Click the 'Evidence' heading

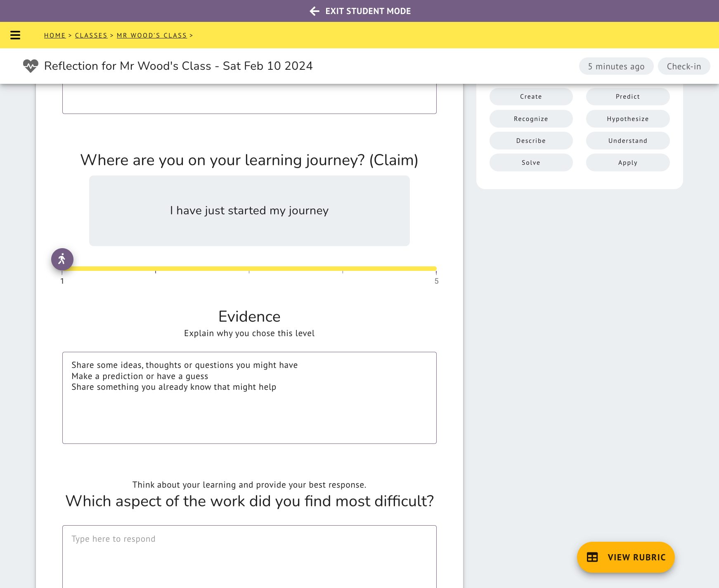[x=249, y=317]
